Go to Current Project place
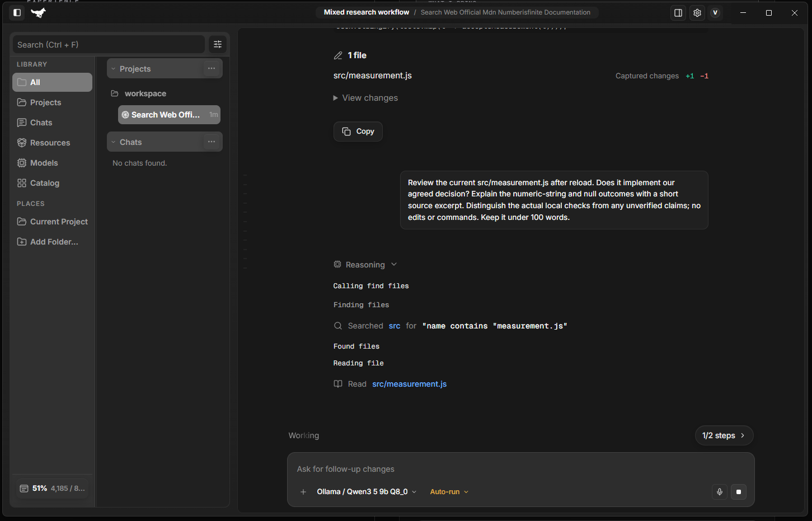The width and height of the screenshot is (812, 521). pyautogui.click(x=52, y=222)
